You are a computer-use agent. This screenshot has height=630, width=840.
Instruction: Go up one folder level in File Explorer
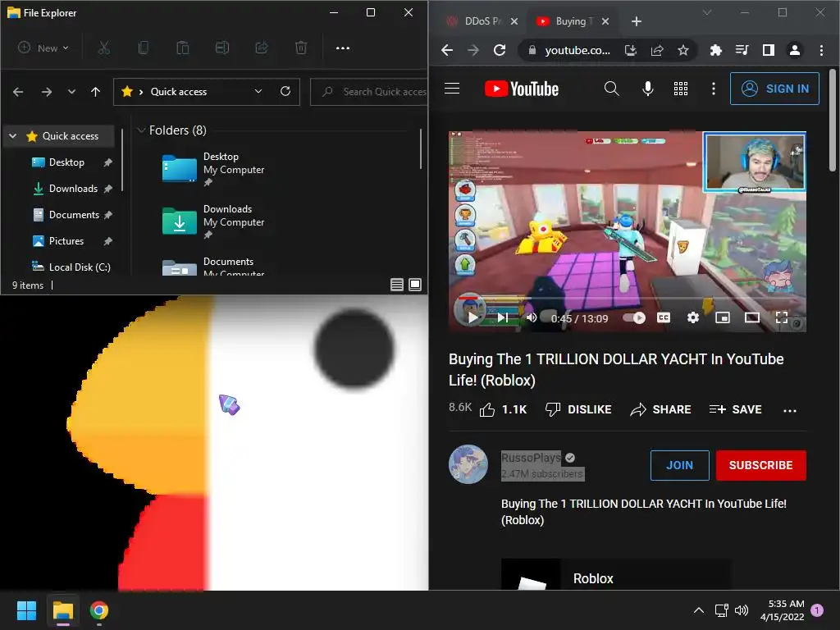tap(95, 92)
